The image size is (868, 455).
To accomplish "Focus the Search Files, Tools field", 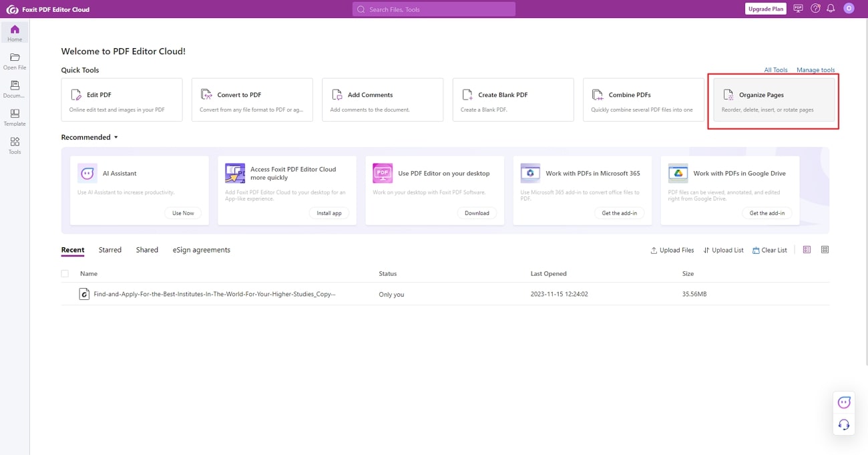I will [434, 9].
